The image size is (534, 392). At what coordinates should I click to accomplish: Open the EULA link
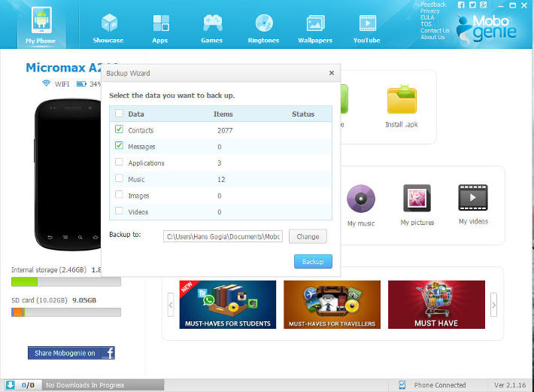(427, 17)
